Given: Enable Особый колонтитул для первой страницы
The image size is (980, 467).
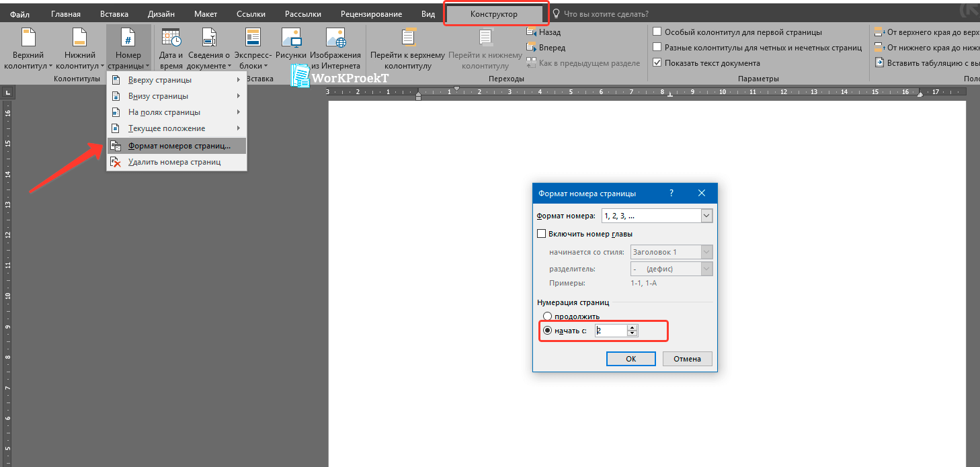Looking at the screenshot, I should point(657,32).
